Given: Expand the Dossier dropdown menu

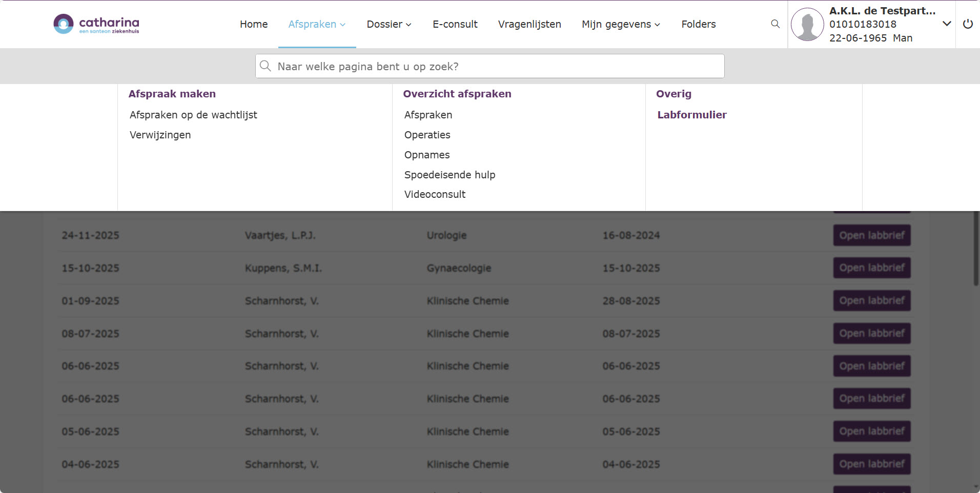Looking at the screenshot, I should pos(389,24).
